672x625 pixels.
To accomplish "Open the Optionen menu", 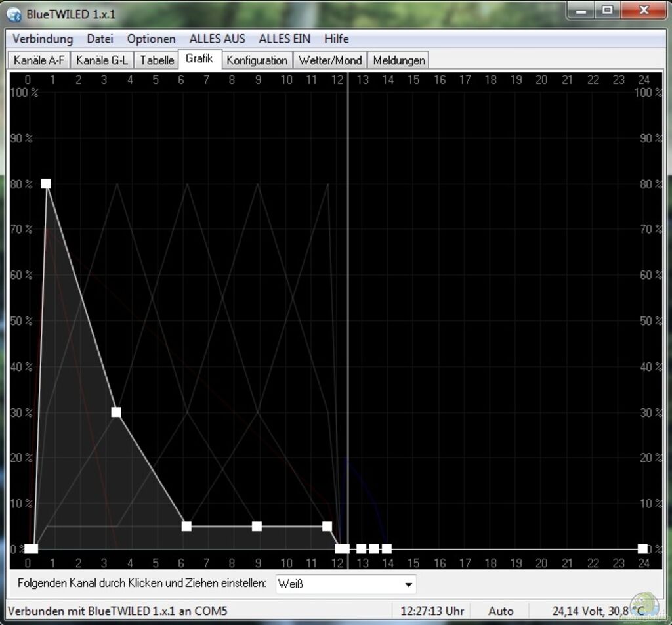I will (x=151, y=39).
